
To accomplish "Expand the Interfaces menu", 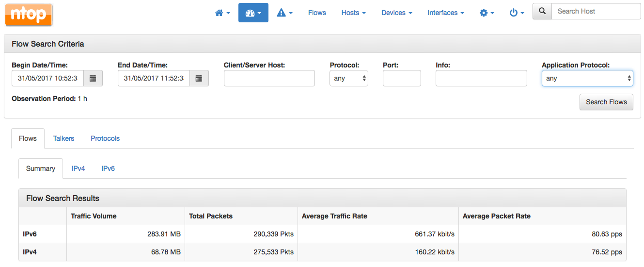I will tap(446, 13).
